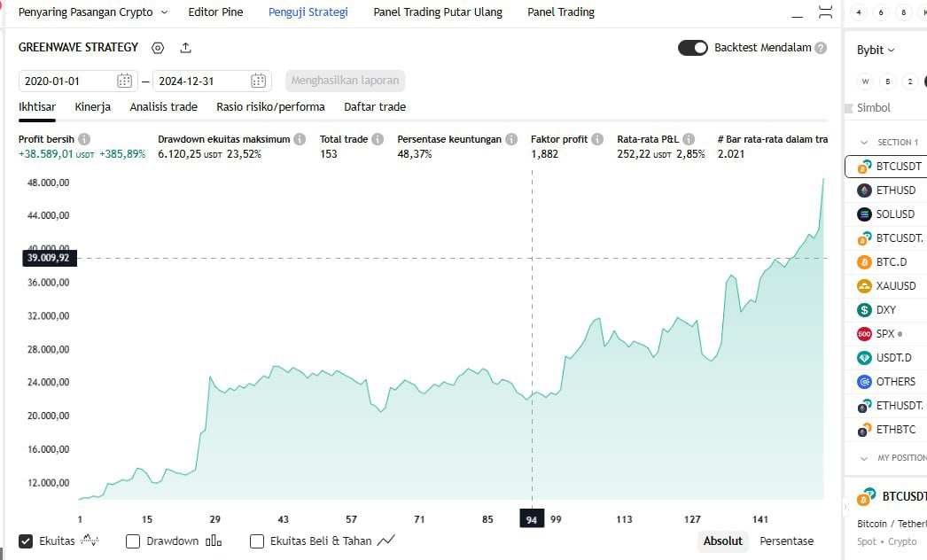The width and height of the screenshot is (927, 560).
Task: Switch to the Editor Pine tab
Action: [x=215, y=12]
